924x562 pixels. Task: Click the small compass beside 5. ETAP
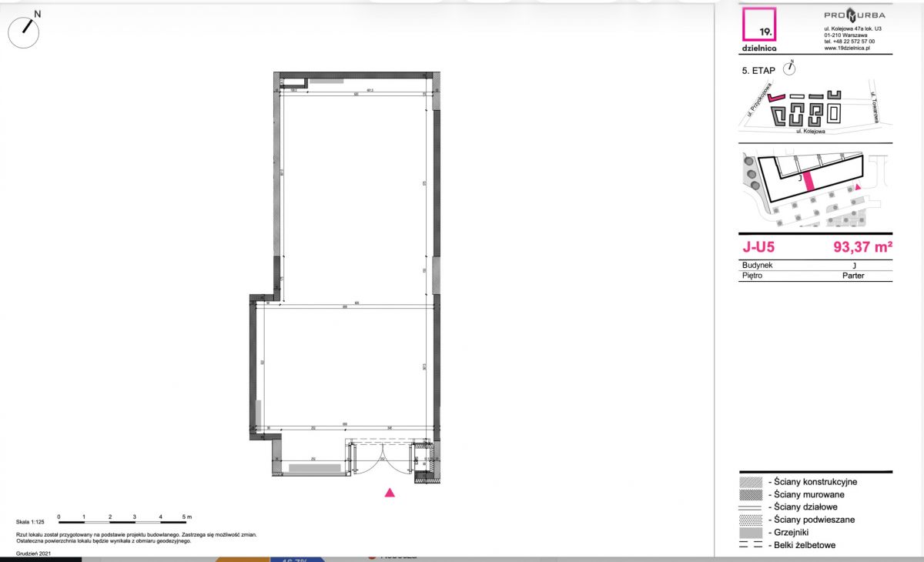[x=789, y=68]
